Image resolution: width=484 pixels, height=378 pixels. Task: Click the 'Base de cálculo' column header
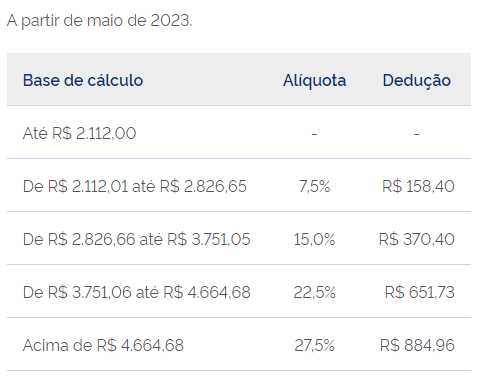[x=83, y=80]
